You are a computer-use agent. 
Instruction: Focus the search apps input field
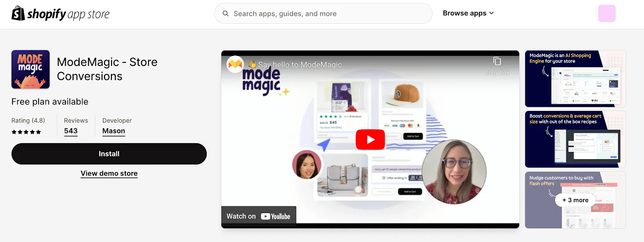pos(323,14)
